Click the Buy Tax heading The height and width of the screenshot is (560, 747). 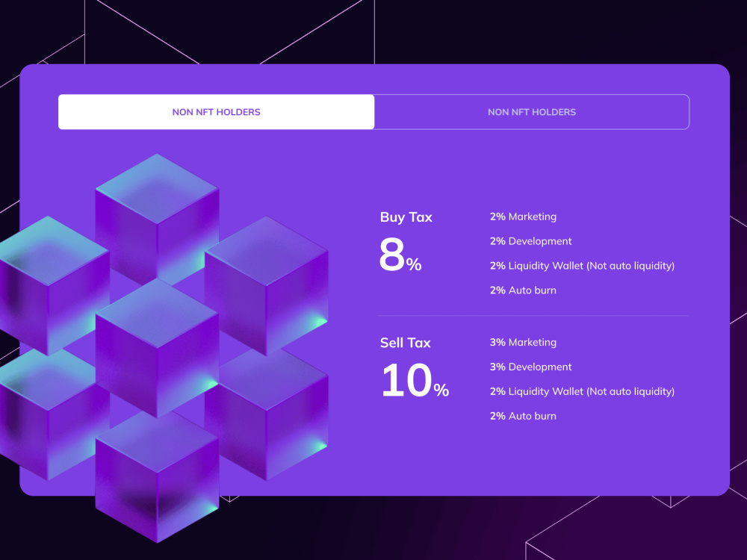click(x=406, y=217)
